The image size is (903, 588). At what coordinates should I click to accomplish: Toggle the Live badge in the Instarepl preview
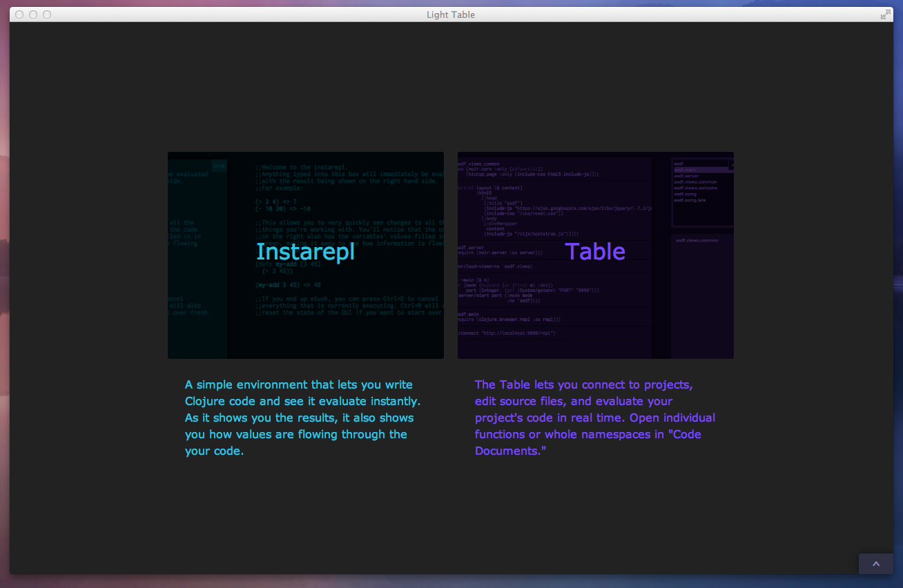pos(218,166)
